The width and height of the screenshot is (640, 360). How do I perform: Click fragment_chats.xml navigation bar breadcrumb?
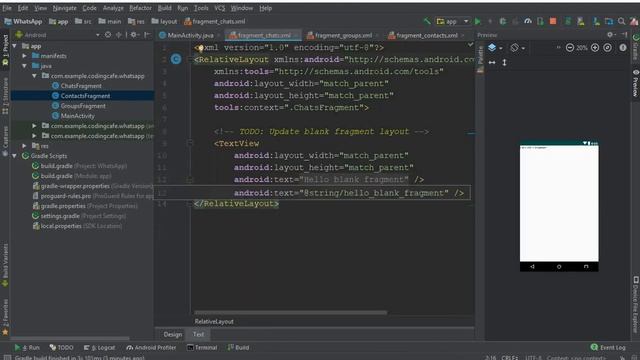215,21
